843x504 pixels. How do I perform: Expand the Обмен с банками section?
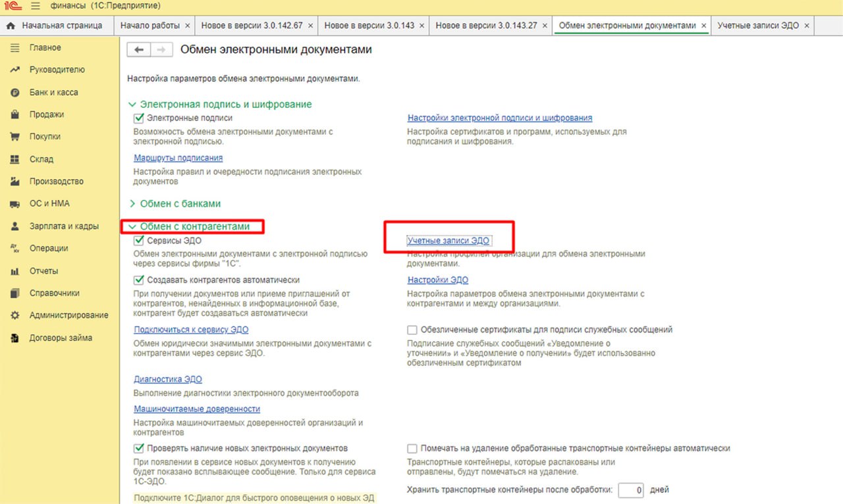tap(132, 204)
